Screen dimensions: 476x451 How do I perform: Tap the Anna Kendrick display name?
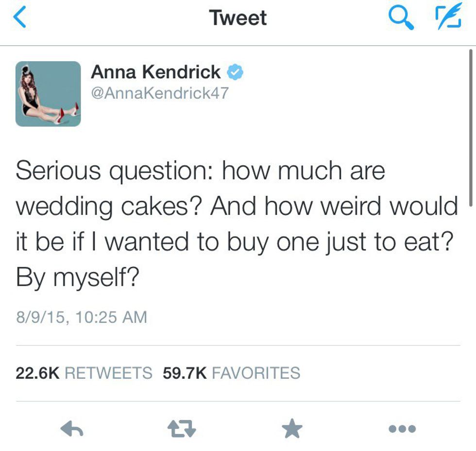155,72
